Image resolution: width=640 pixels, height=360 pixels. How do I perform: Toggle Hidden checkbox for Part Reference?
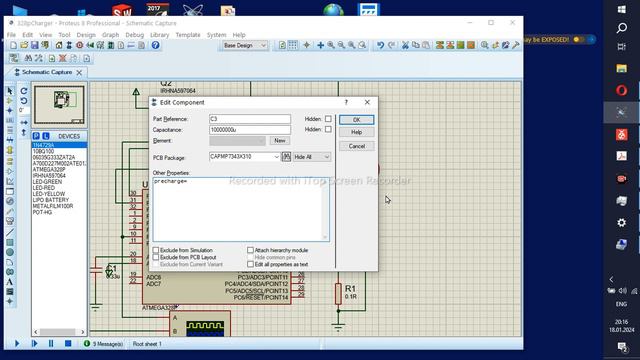point(328,119)
